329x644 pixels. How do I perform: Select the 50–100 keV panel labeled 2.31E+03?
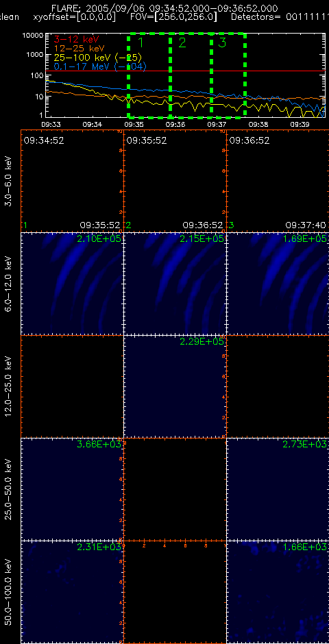coord(72,592)
